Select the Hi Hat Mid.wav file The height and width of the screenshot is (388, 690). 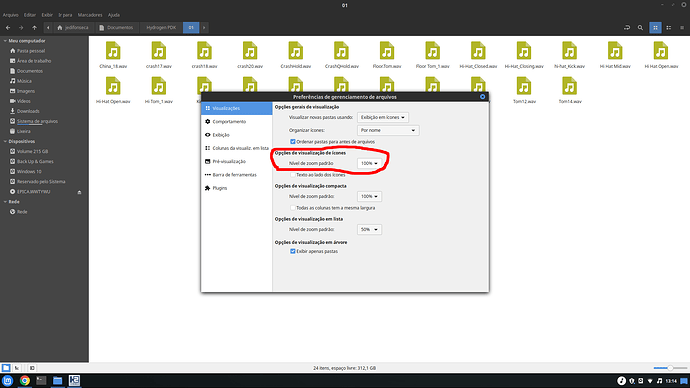(615, 55)
